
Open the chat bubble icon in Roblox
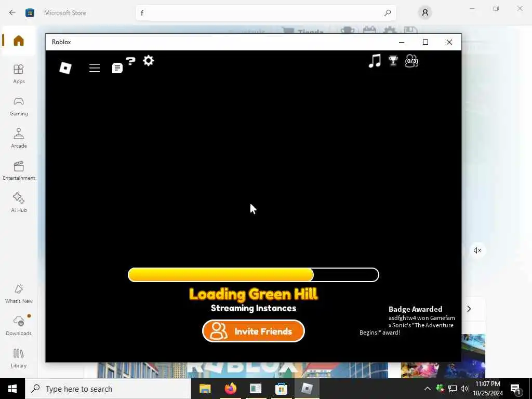click(117, 68)
